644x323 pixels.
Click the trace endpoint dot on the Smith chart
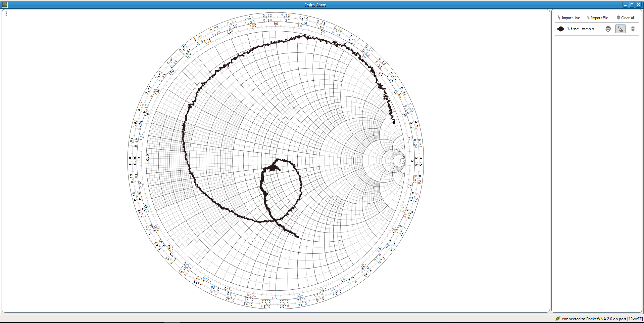point(394,122)
